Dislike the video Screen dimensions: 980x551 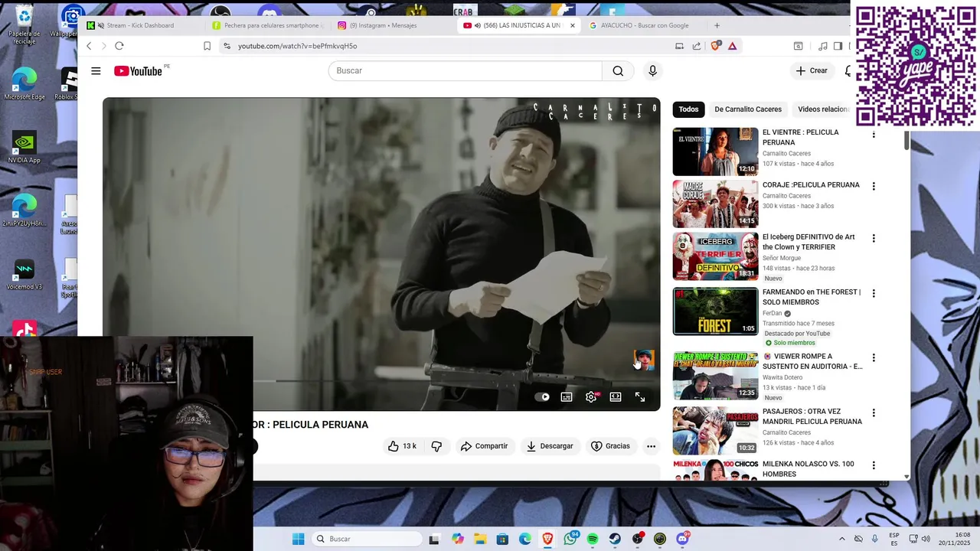click(x=436, y=446)
